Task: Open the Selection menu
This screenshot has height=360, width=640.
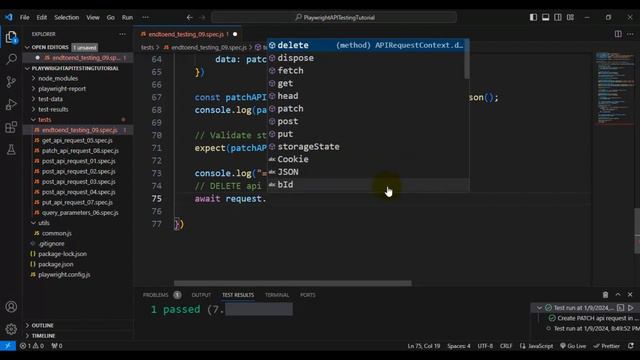Action: (67, 18)
